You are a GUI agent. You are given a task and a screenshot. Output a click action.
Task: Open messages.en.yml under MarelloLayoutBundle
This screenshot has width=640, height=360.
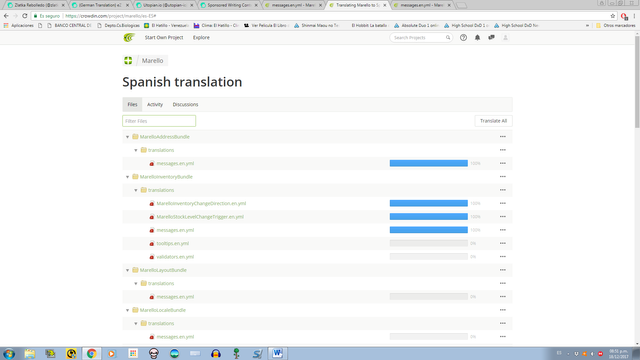click(175, 297)
